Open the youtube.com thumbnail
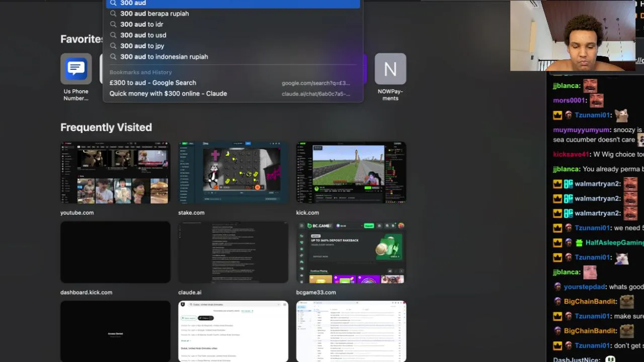This screenshot has width=644, height=362. pyautogui.click(x=115, y=173)
